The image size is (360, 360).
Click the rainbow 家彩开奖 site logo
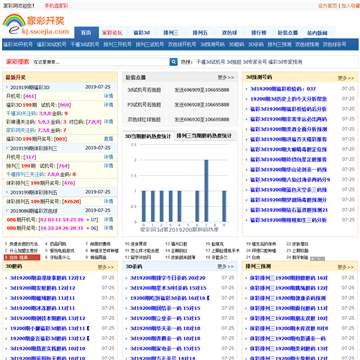(36, 24)
